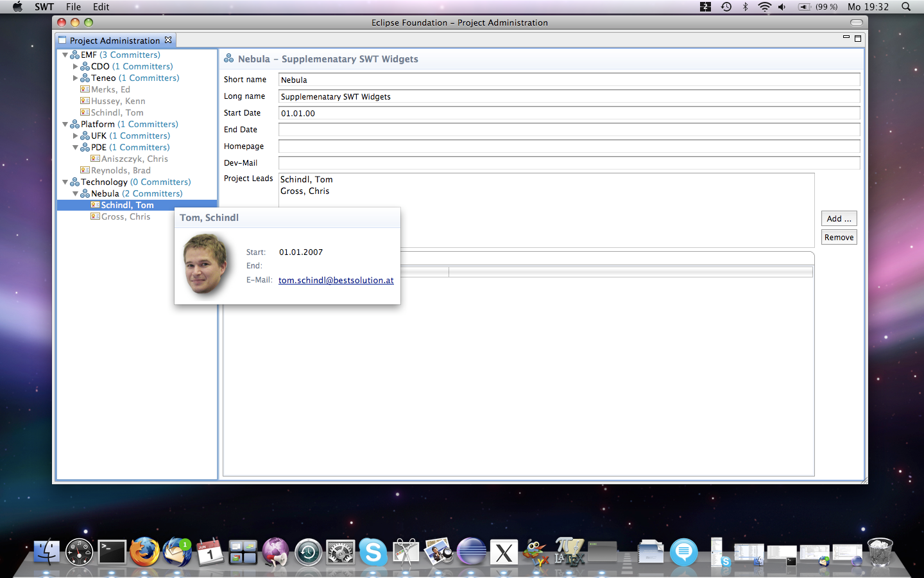Screen dimensions: 924x578
Task: Click into the Homepage text field
Action: coord(569,146)
